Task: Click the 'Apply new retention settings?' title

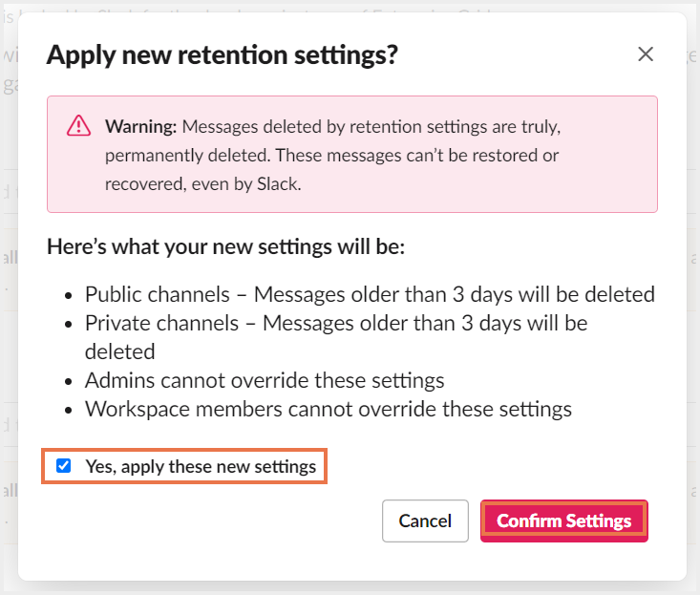Action: (x=222, y=54)
